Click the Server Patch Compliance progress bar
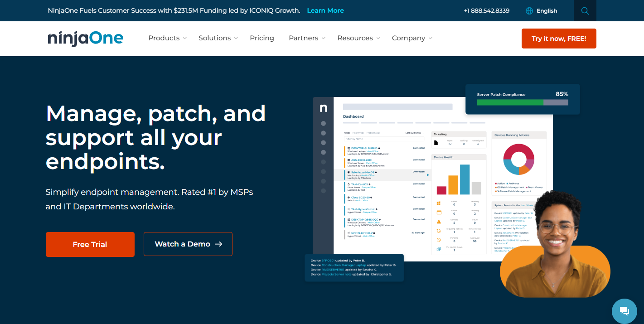Viewport: 644px width, 324px height. click(523, 102)
